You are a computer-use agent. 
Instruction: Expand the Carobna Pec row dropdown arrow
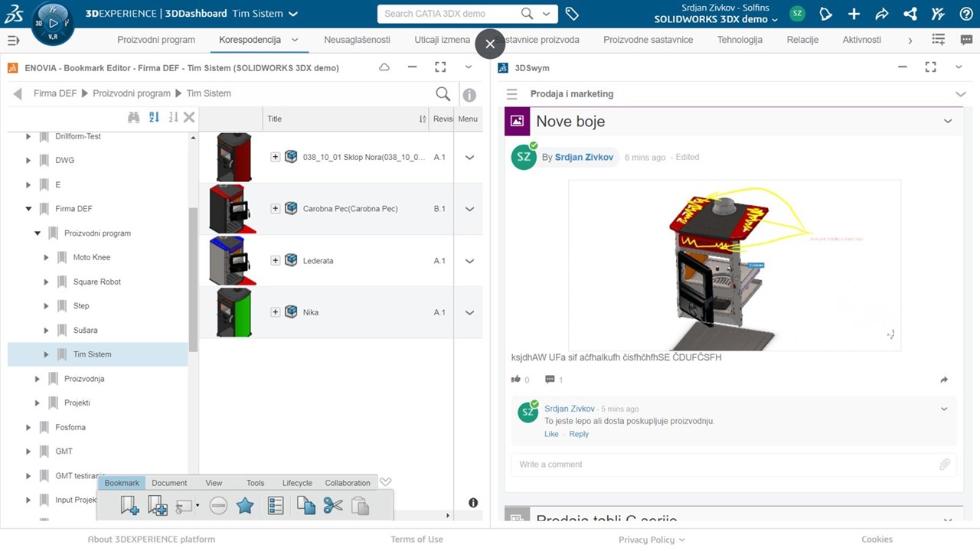[x=469, y=208]
